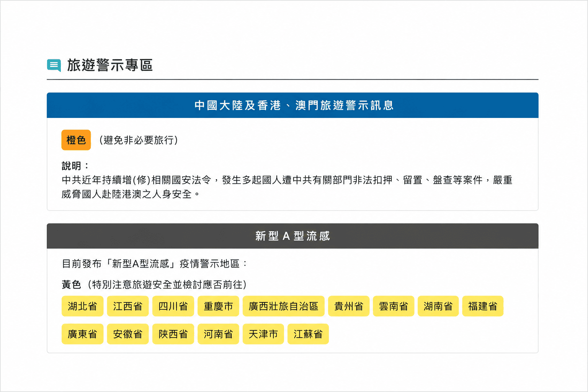Click the 目前發布「新型A型流感」疫情警示地區 text
588x392 pixels.
click(155, 264)
